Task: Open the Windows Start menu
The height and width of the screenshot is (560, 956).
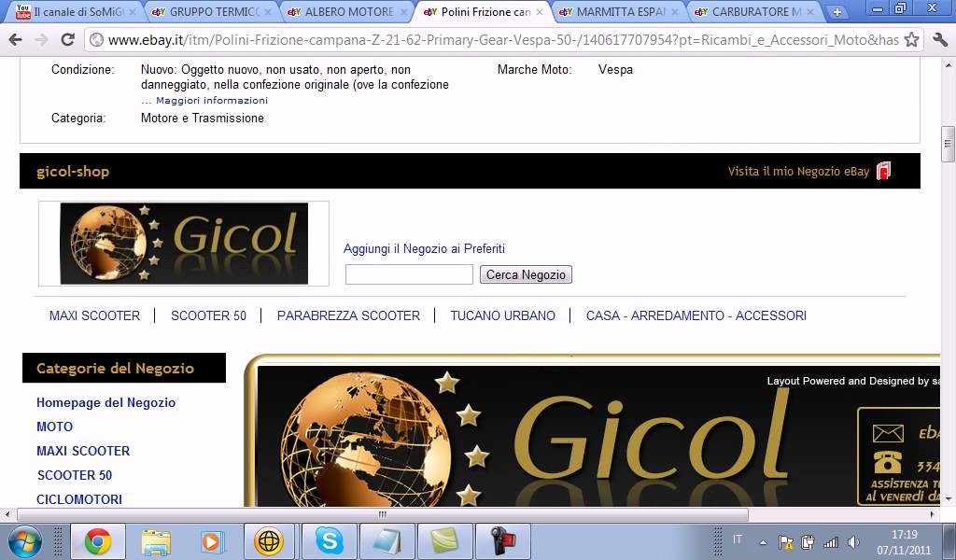Action: point(24,541)
